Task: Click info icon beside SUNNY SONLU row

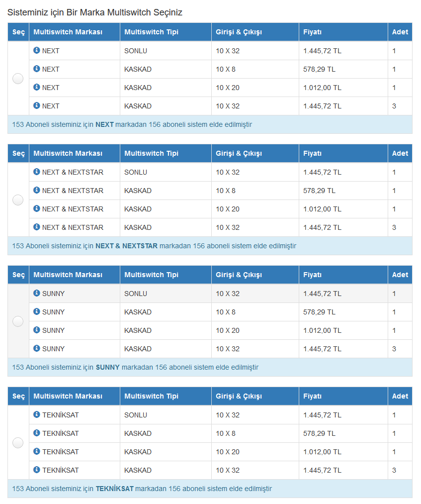Action: click(x=37, y=293)
